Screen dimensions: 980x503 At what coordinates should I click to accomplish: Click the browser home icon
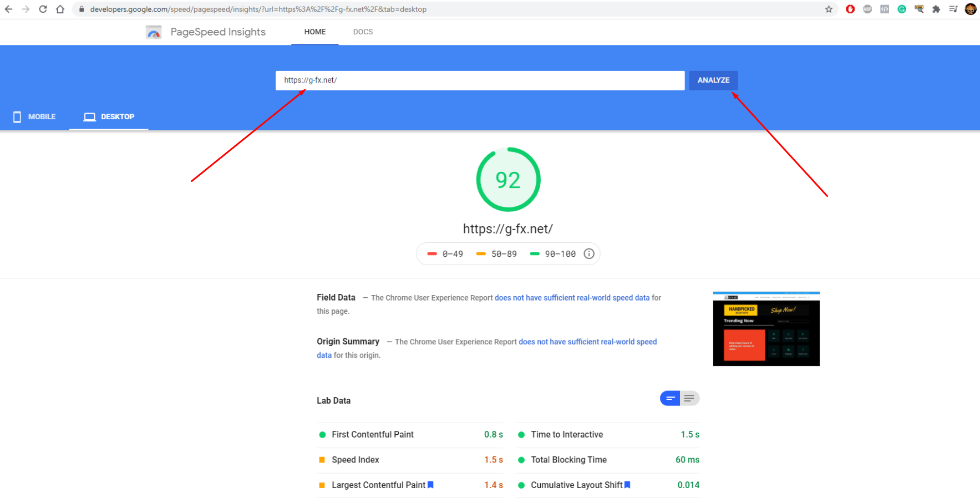[x=60, y=9]
